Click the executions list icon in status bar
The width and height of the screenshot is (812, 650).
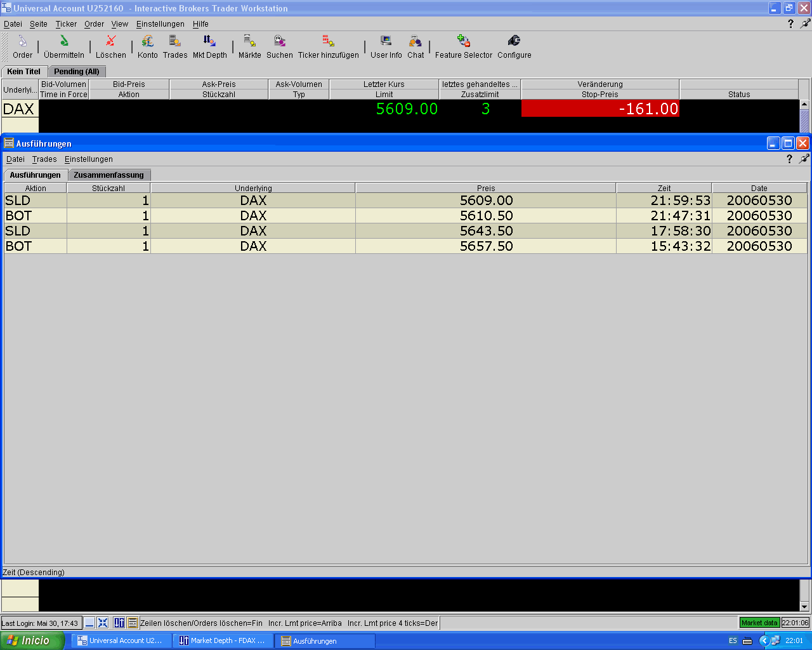pos(132,623)
